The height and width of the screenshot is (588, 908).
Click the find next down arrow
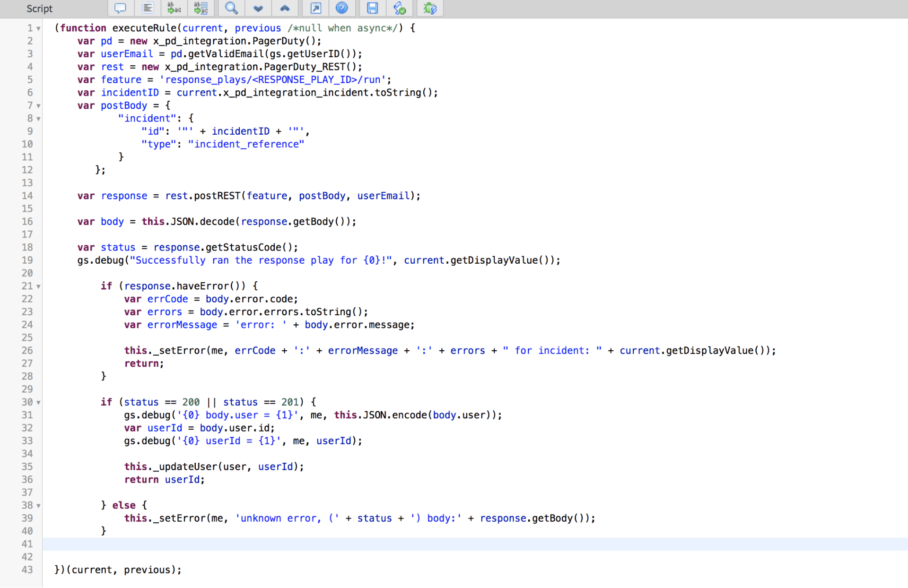[258, 8]
